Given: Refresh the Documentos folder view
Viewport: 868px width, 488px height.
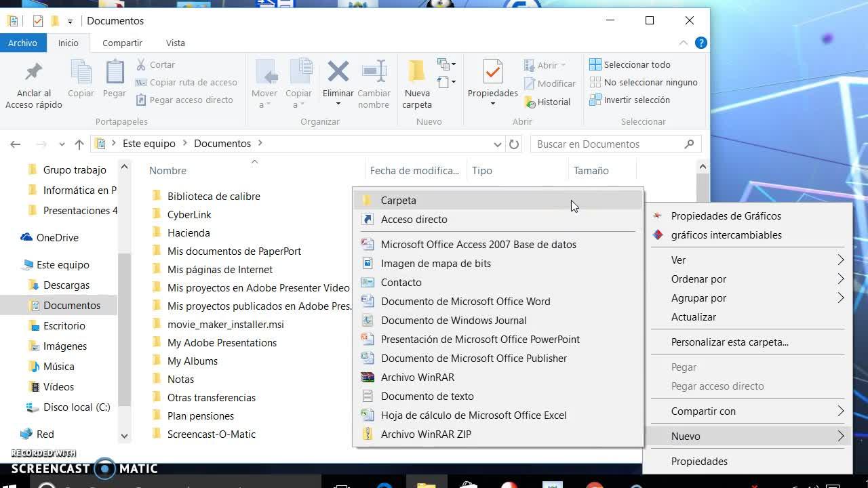Looking at the screenshot, I should click(514, 144).
